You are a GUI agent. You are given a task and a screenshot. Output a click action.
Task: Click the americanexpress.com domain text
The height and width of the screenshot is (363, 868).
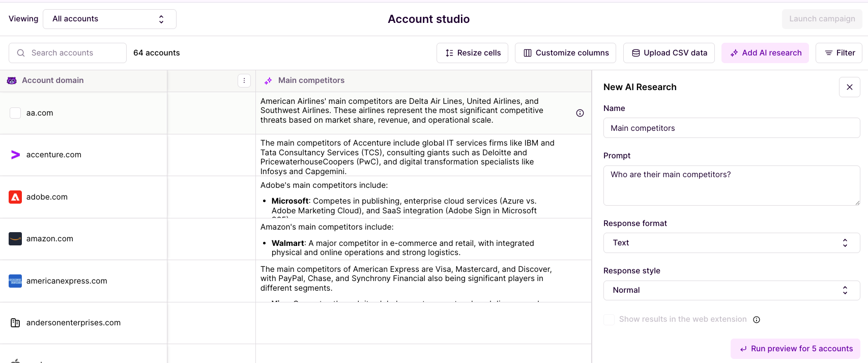(x=67, y=281)
